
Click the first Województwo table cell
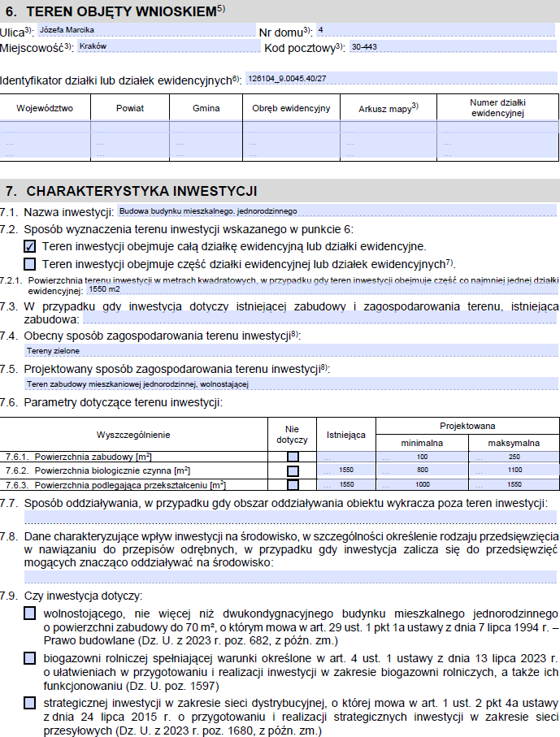pyautogui.click(x=46, y=130)
